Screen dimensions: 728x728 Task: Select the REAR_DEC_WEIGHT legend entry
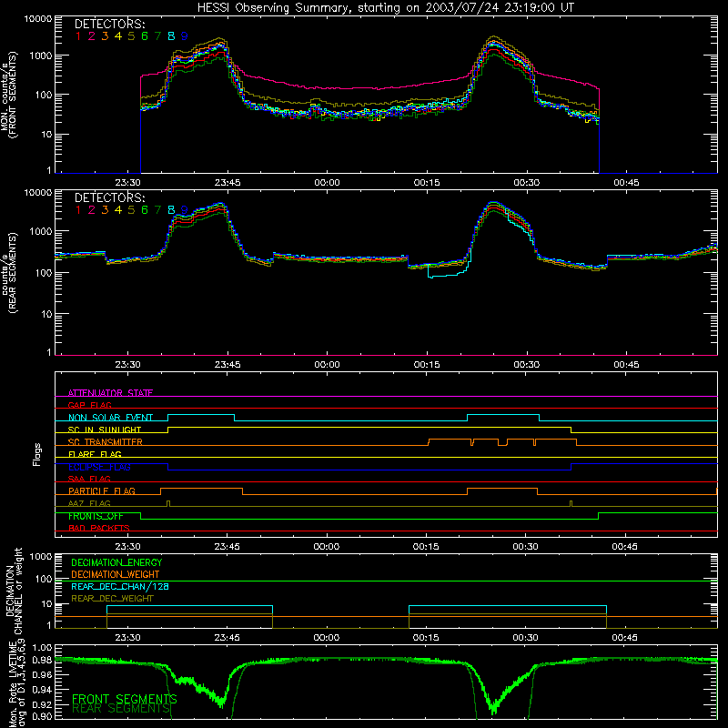tap(112, 599)
